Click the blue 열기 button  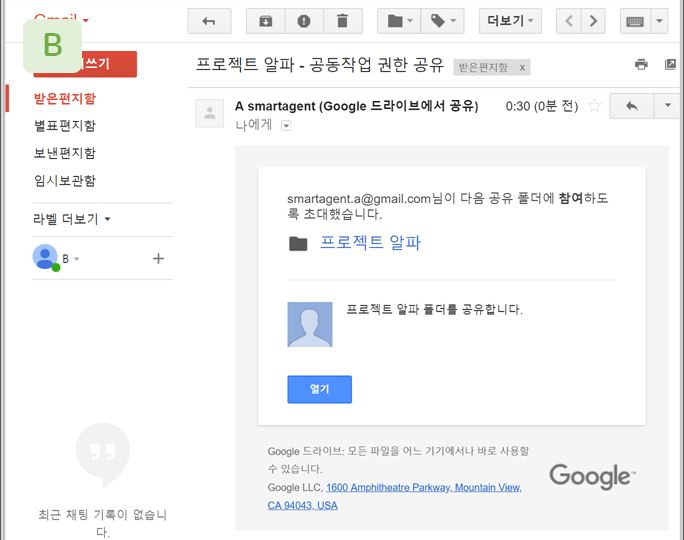point(320,389)
